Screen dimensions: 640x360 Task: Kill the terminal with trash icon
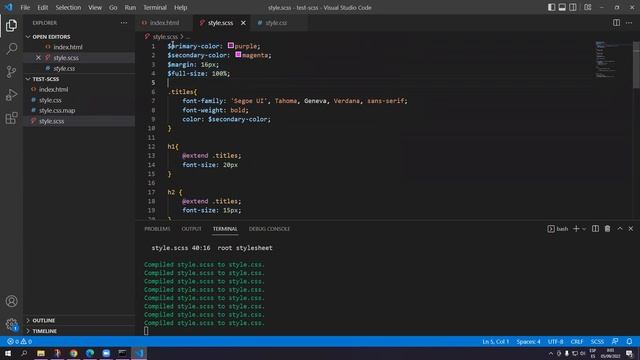(607, 229)
